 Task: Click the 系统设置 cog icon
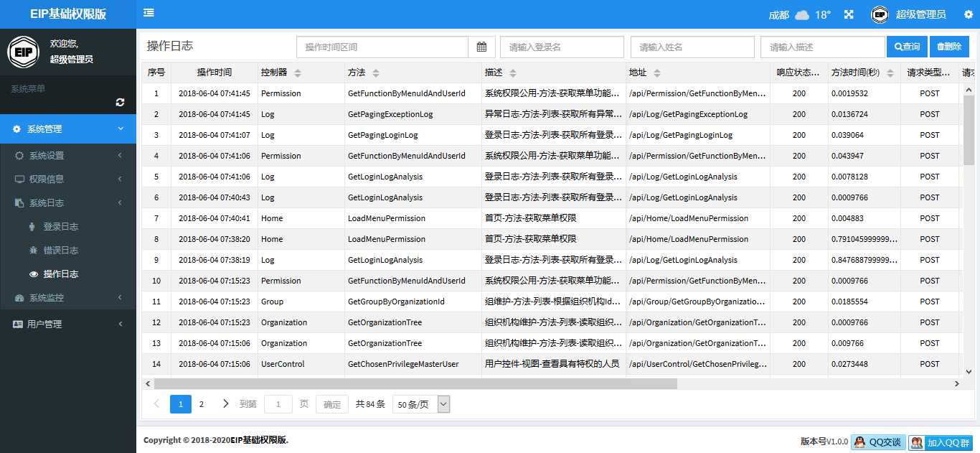click(19, 156)
